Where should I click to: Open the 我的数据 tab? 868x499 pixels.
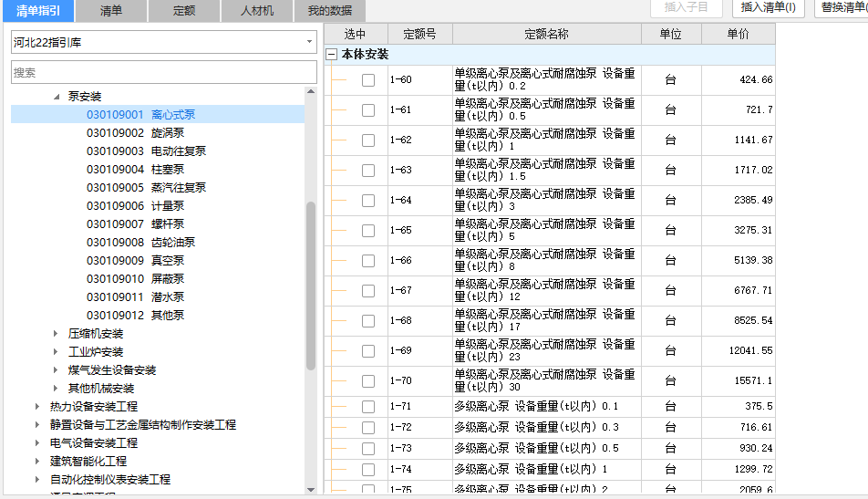pos(329,11)
